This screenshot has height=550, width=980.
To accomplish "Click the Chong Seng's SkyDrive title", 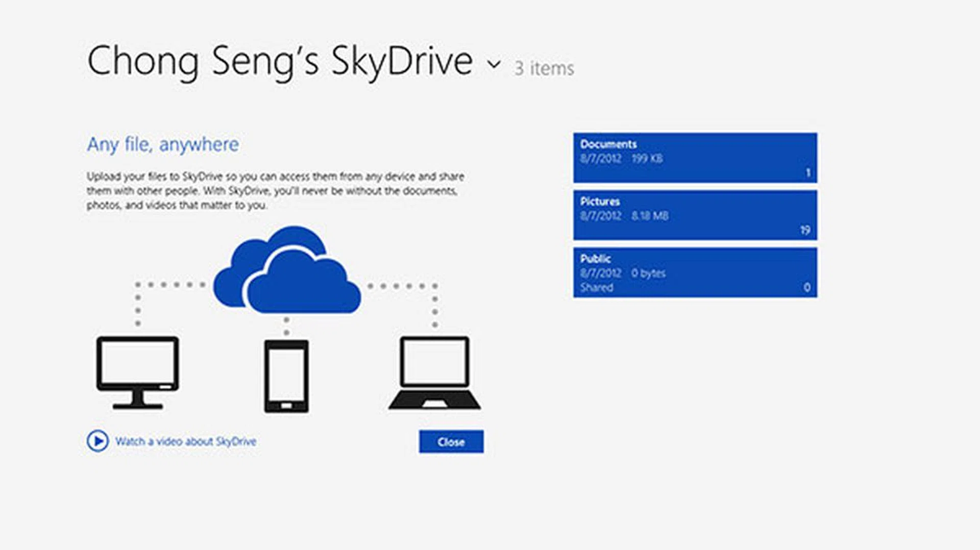I will [280, 61].
